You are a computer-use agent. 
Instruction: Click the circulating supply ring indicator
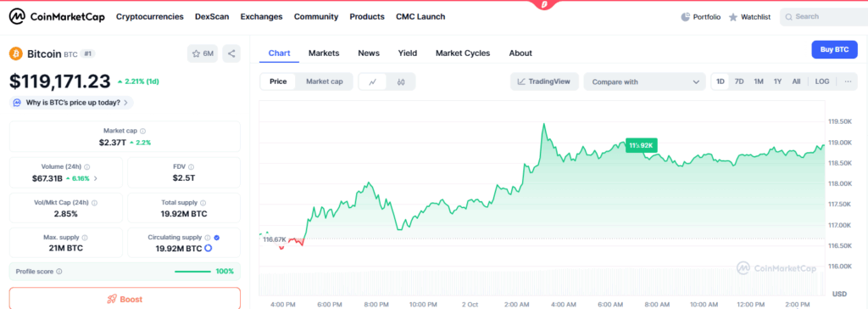(209, 248)
